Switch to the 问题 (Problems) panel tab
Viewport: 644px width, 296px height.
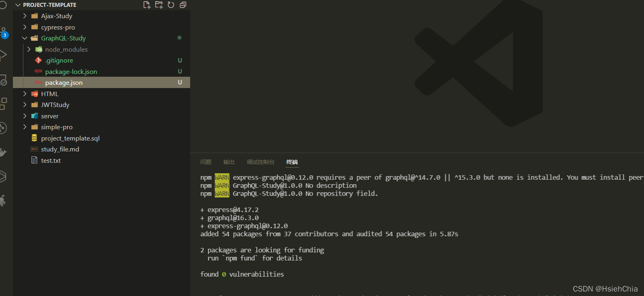(206, 162)
